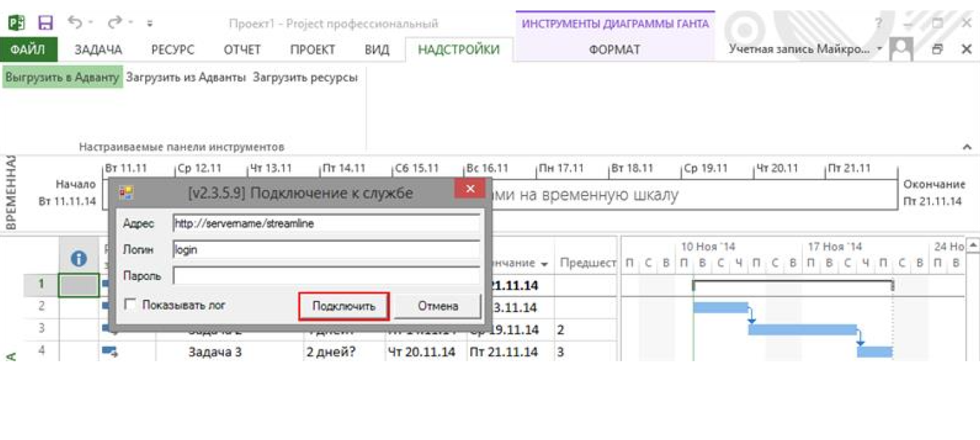Click the Project app logo icon

coord(17,23)
